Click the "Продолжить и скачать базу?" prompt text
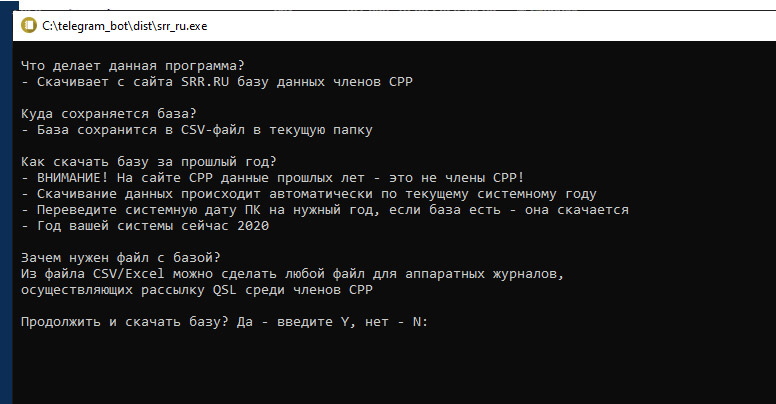This screenshot has width=776, height=404. tap(125, 322)
